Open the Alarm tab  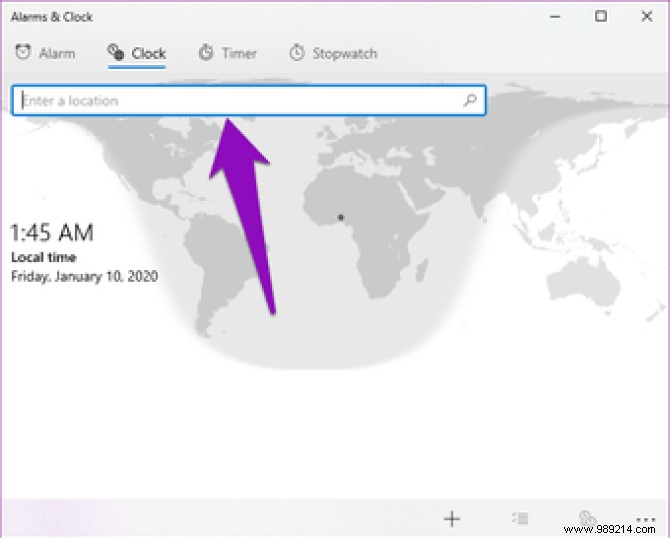point(45,53)
